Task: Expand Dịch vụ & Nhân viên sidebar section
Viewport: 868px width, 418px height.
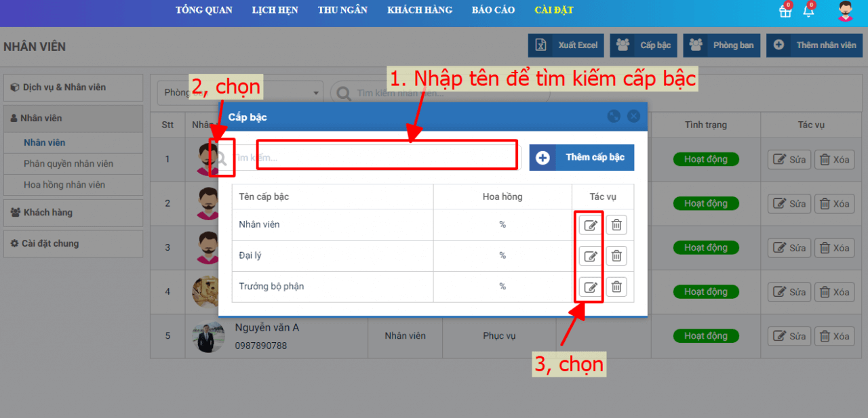Action: click(x=73, y=87)
